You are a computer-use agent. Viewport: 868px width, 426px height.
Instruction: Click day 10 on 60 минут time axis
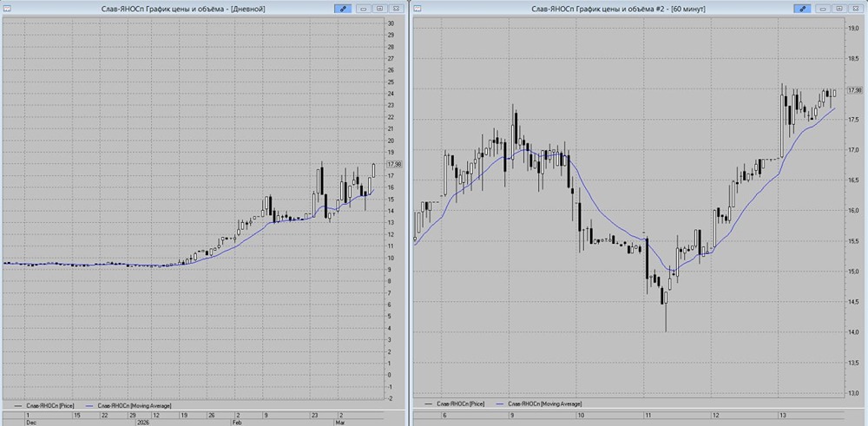[x=581, y=413]
